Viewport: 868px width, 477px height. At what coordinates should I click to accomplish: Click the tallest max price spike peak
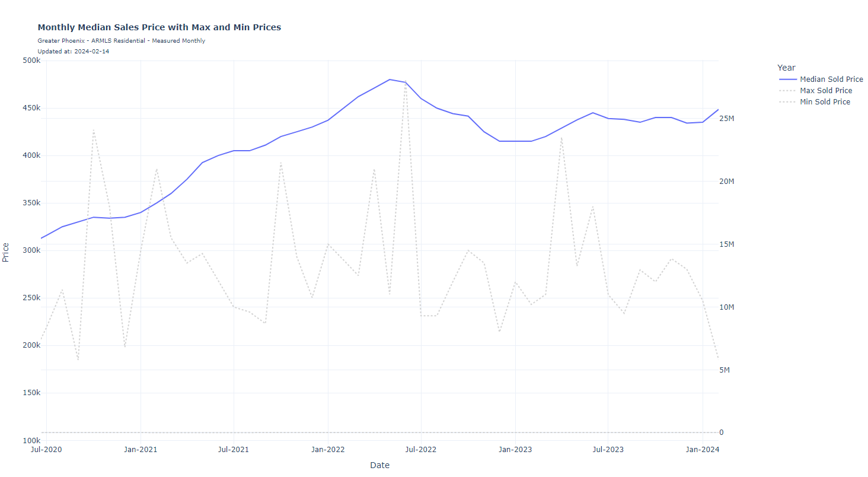coord(406,84)
